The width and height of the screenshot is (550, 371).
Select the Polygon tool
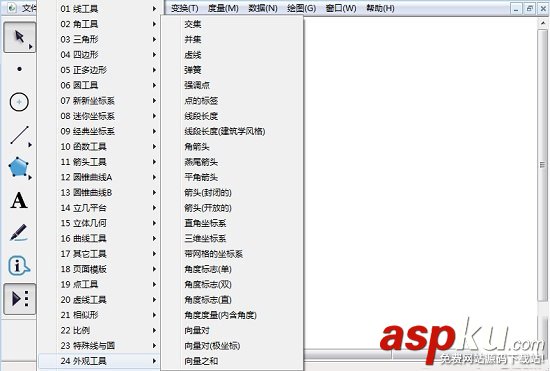point(19,168)
